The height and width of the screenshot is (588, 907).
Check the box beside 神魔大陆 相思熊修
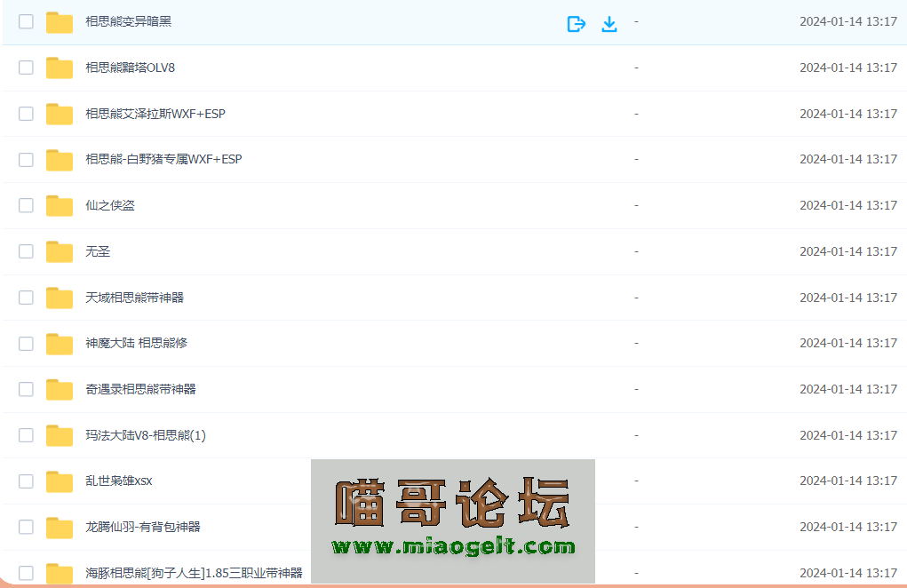[x=27, y=344]
